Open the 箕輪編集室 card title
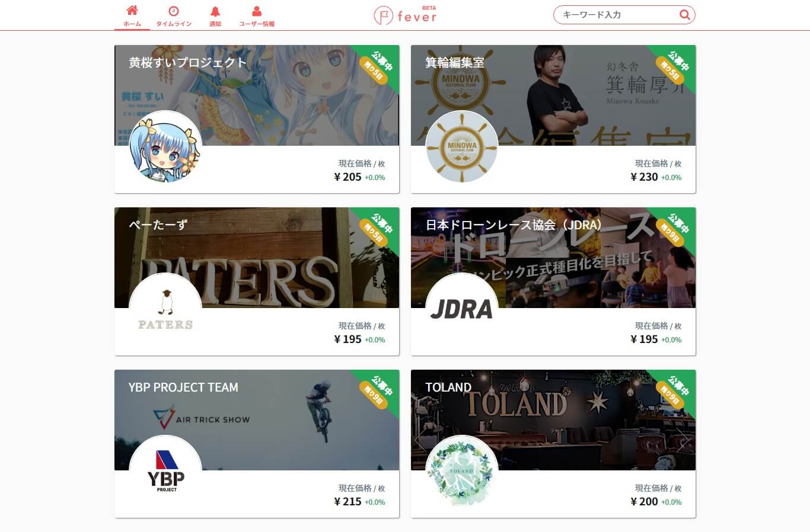 [455, 62]
